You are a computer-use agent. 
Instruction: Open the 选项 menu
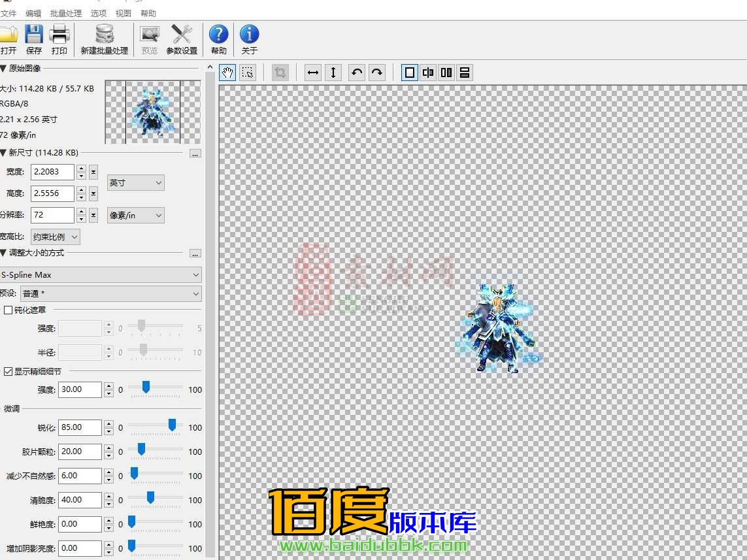click(x=98, y=13)
